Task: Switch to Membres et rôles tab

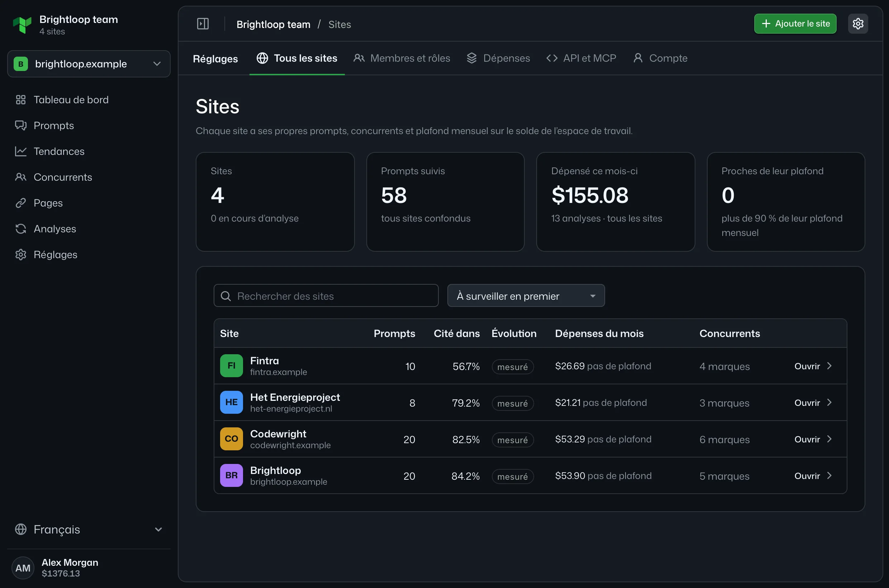Action: [401, 58]
